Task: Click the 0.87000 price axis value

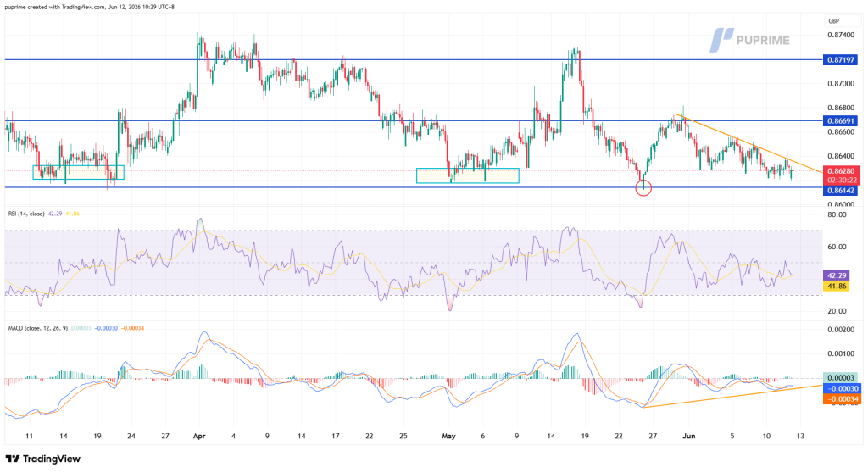Action: 841,84
